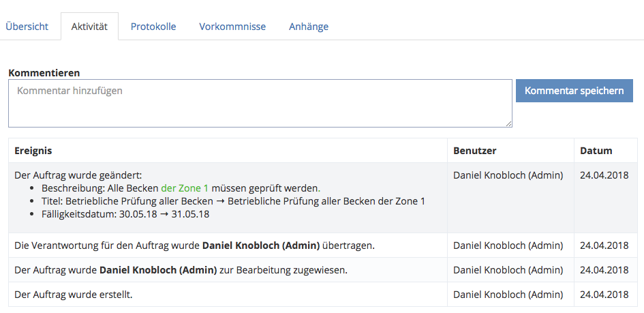Show the Anhänge tab
Image resolution: width=644 pixels, height=313 pixels.
coord(309,27)
